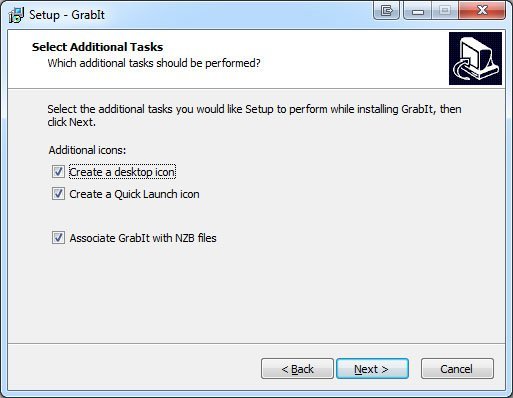The image size is (513, 398).
Task: Click the extra title-bar button left of minimize
Action: (x=386, y=11)
